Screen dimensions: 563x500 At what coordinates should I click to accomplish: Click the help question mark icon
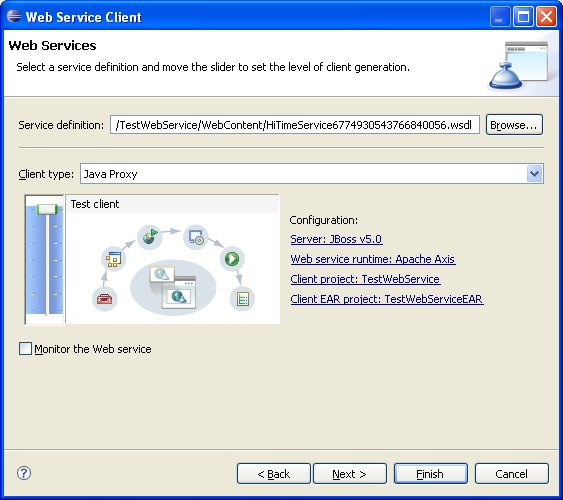24,473
